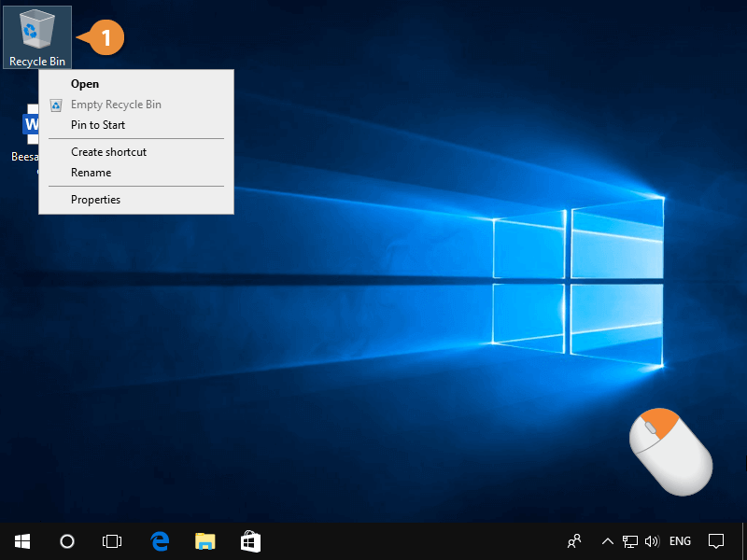Viewport: 747px width, 560px height.
Task: Click the ENG language indicator
Action: tap(680, 541)
